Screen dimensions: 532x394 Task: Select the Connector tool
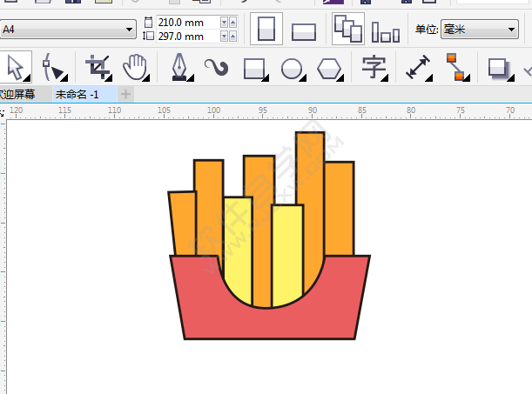(x=455, y=67)
